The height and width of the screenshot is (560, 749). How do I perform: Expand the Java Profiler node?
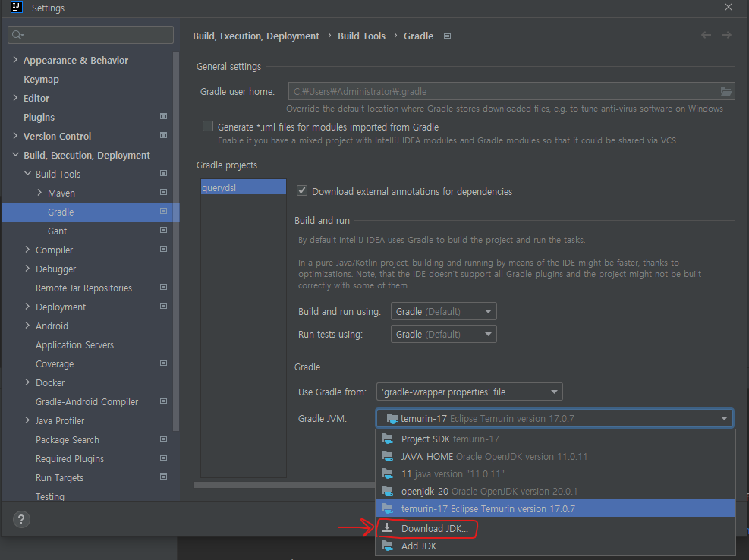[x=27, y=420]
